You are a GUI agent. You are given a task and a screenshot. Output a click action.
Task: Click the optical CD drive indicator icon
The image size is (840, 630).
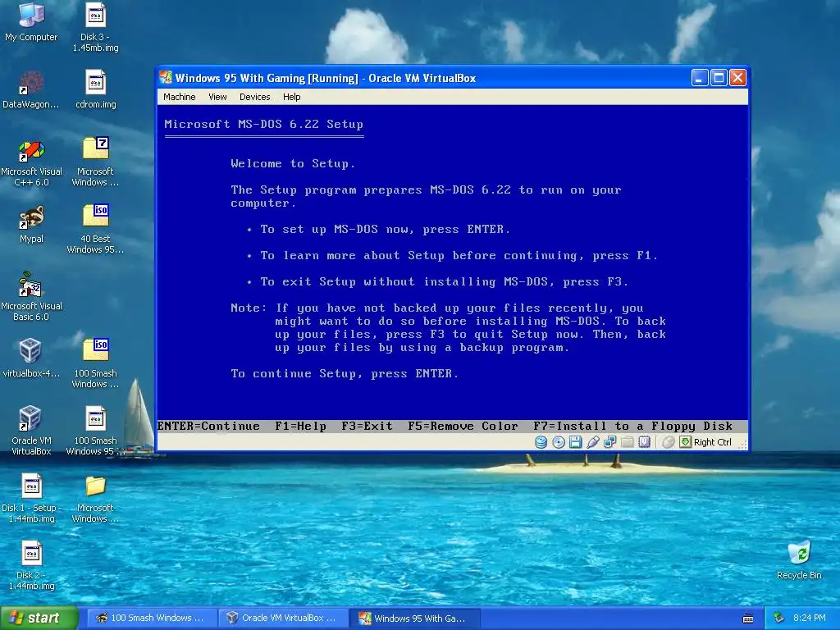pyautogui.click(x=558, y=442)
